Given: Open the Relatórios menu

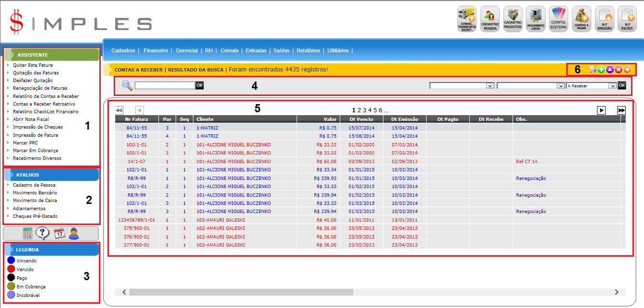Looking at the screenshot, I should coord(308,50).
